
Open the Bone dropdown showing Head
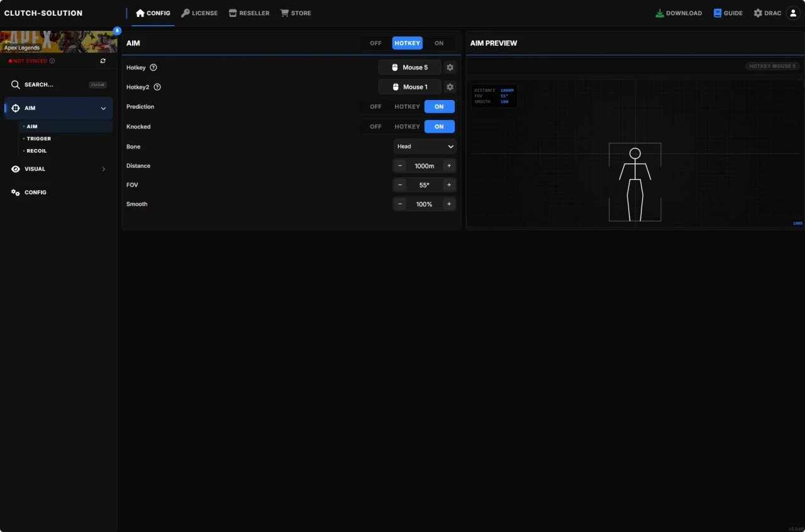pos(425,146)
